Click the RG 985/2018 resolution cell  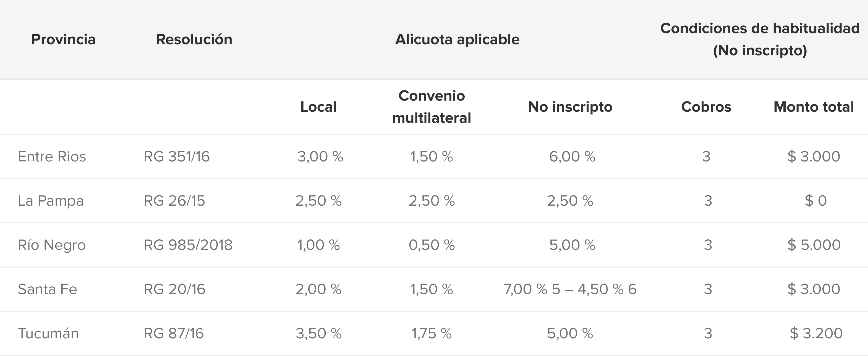[188, 245]
